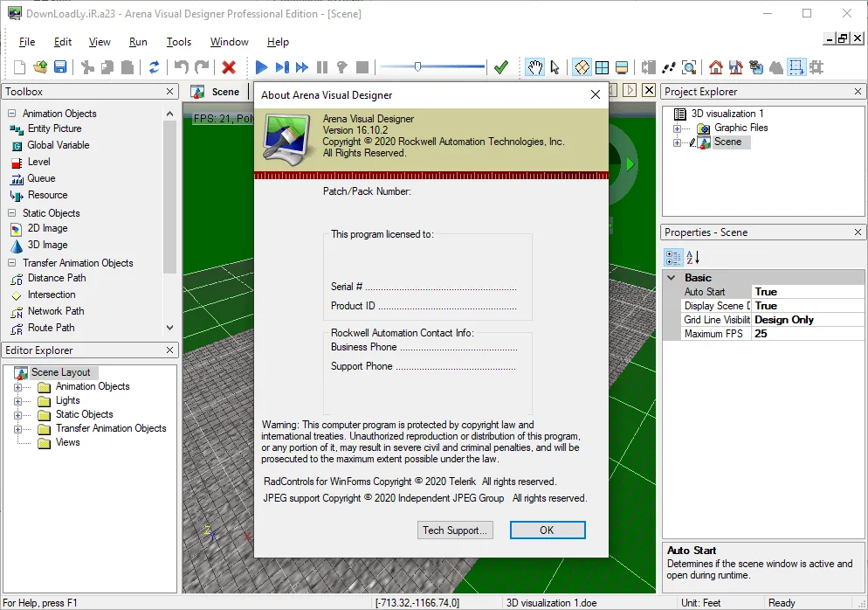Viewport: 868px width, 610px height.
Task: Toggle alphabetical sort in Properties panel
Action: coord(693,257)
